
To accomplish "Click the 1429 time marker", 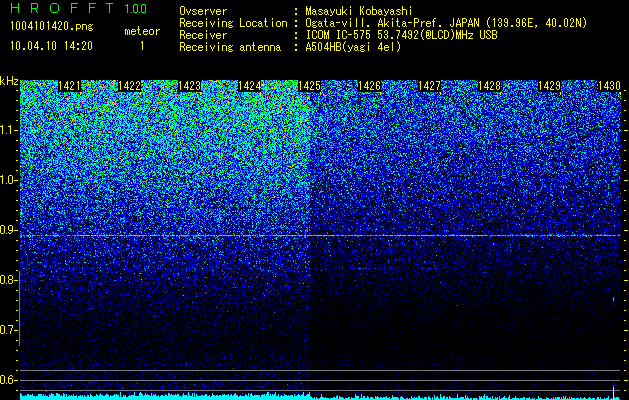I will pos(549,86).
